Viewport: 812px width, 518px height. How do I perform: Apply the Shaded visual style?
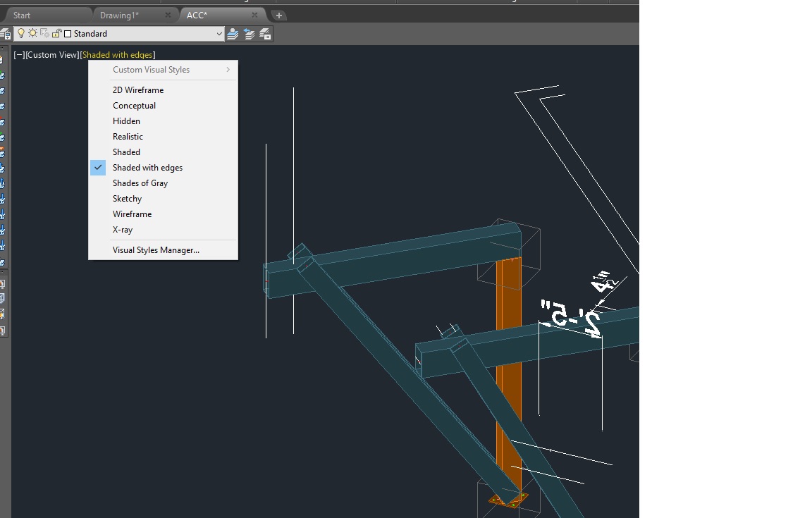[163, 152]
